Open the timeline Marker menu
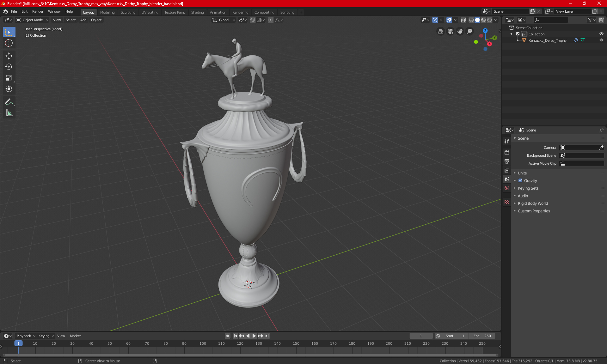607x364 pixels. tap(75, 336)
